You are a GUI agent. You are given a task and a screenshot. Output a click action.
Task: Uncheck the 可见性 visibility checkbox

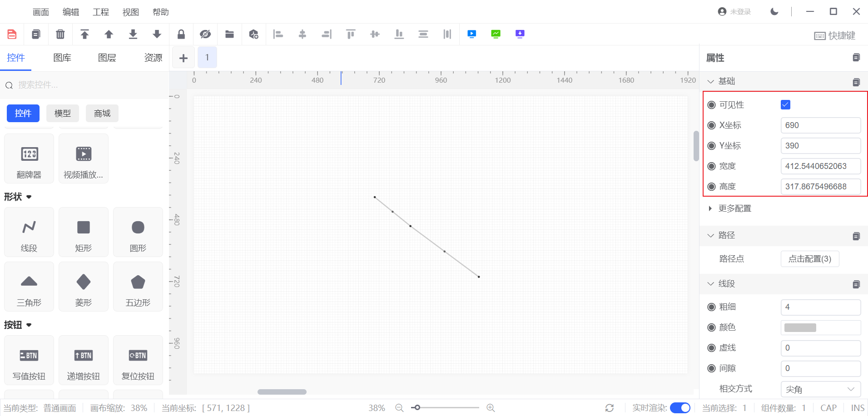click(785, 105)
